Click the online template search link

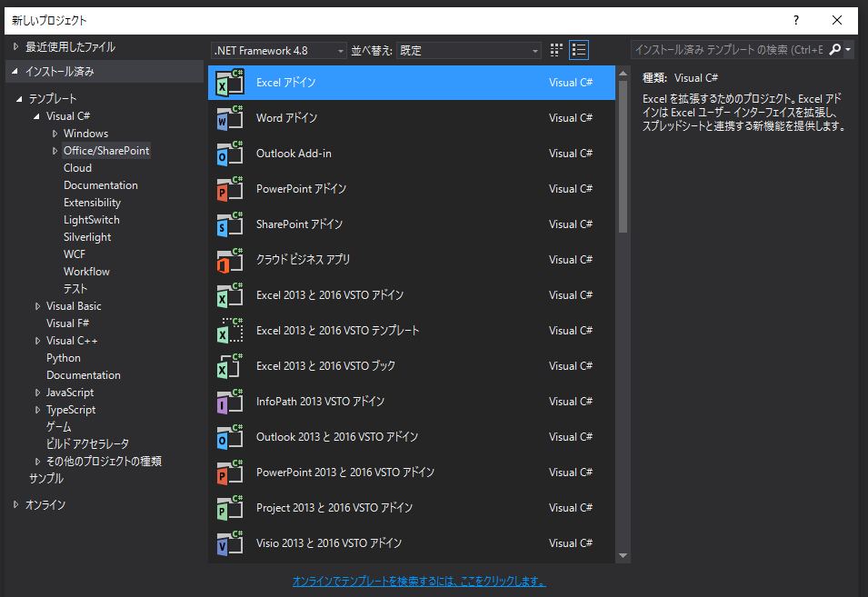[x=419, y=582]
